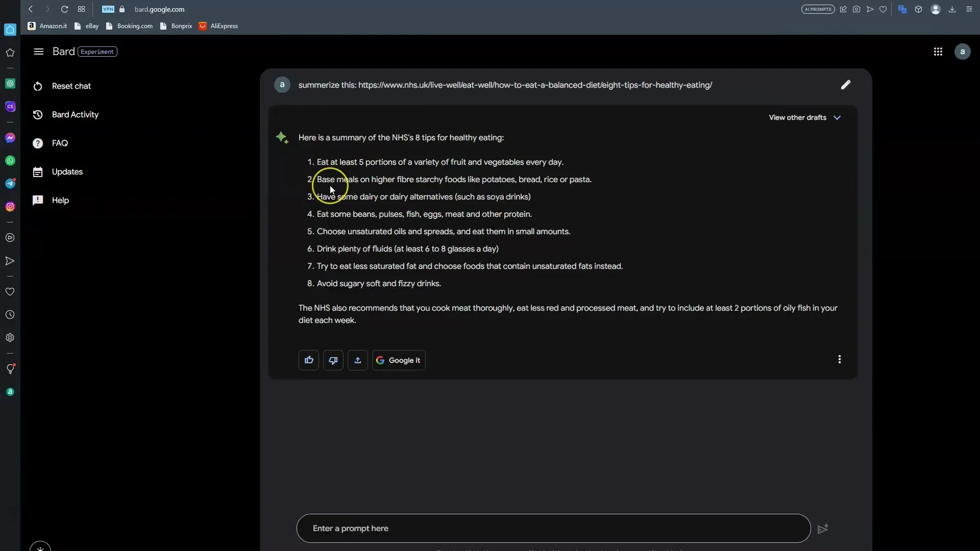
Task: Click the thumbs up icon
Action: (x=309, y=360)
